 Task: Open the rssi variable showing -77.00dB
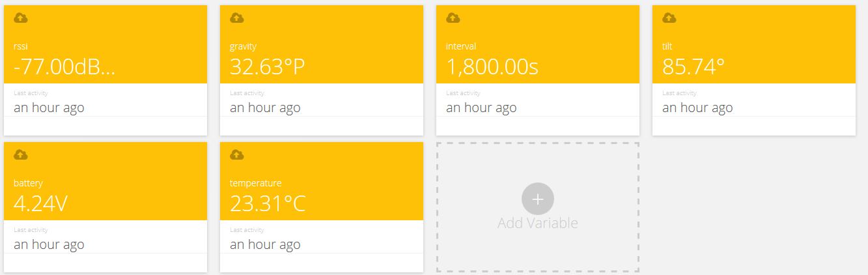tap(64, 66)
